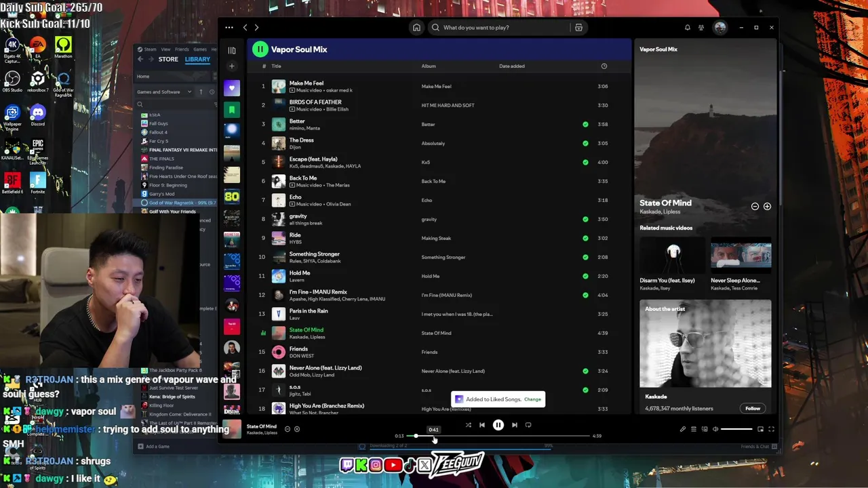
Task: Open the lyrics microphone icon in player bar
Action: click(x=683, y=429)
